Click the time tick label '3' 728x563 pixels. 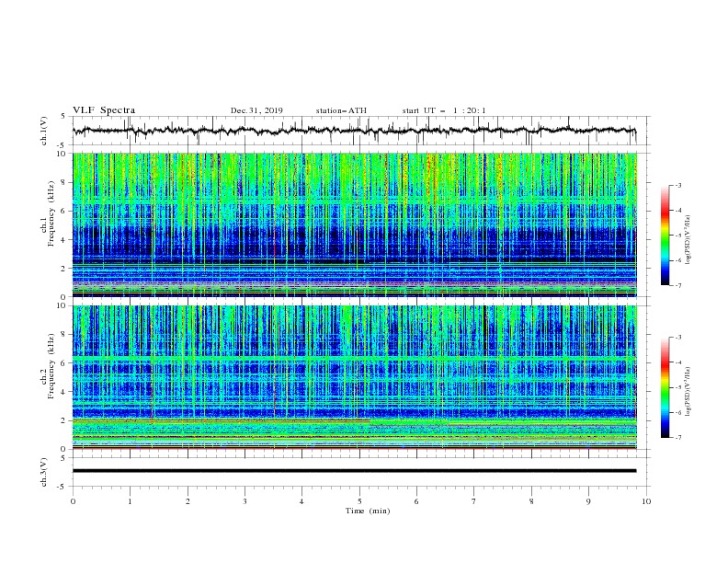click(245, 501)
